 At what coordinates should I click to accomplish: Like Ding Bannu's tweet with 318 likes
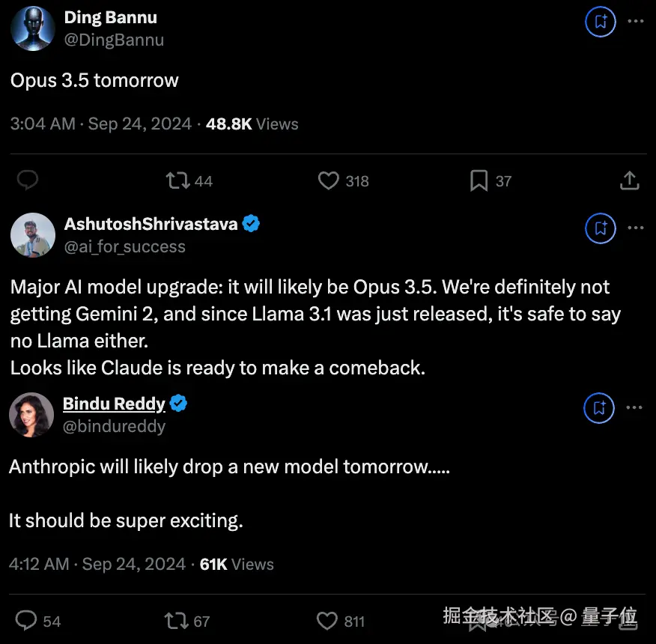[x=329, y=180]
